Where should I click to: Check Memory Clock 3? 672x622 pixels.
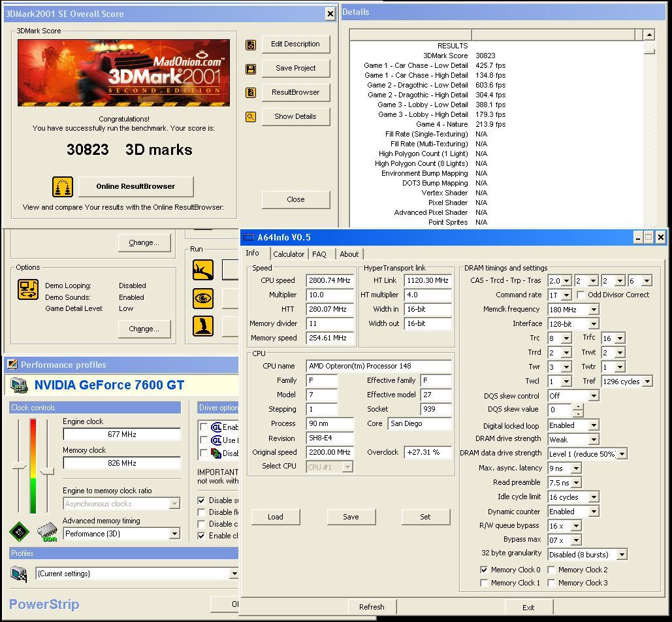(552, 583)
